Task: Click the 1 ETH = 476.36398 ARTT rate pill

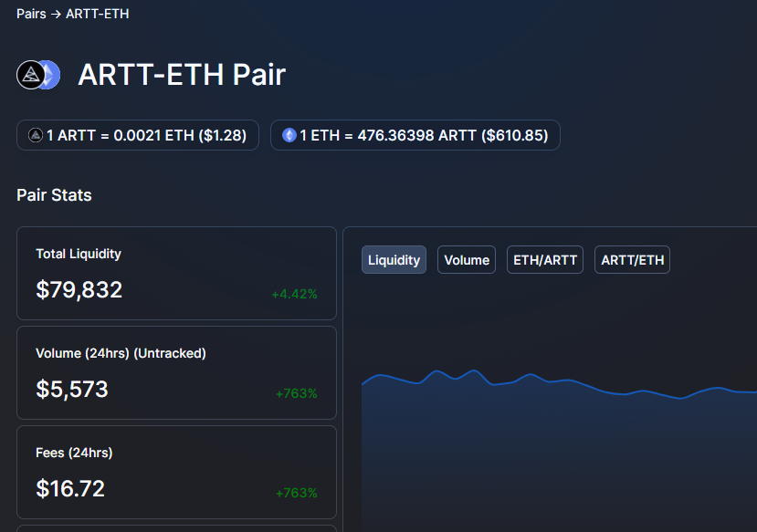Action: pyautogui.click(x=415, y=135)
